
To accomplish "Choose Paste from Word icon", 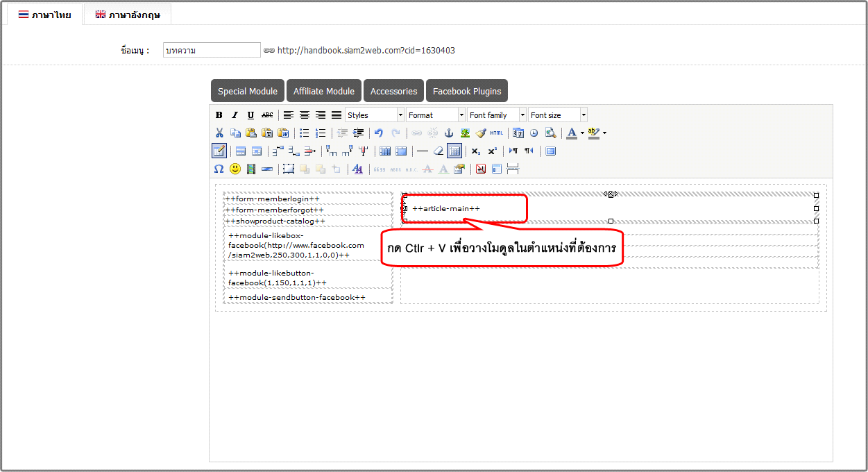I will pos(283,133).
